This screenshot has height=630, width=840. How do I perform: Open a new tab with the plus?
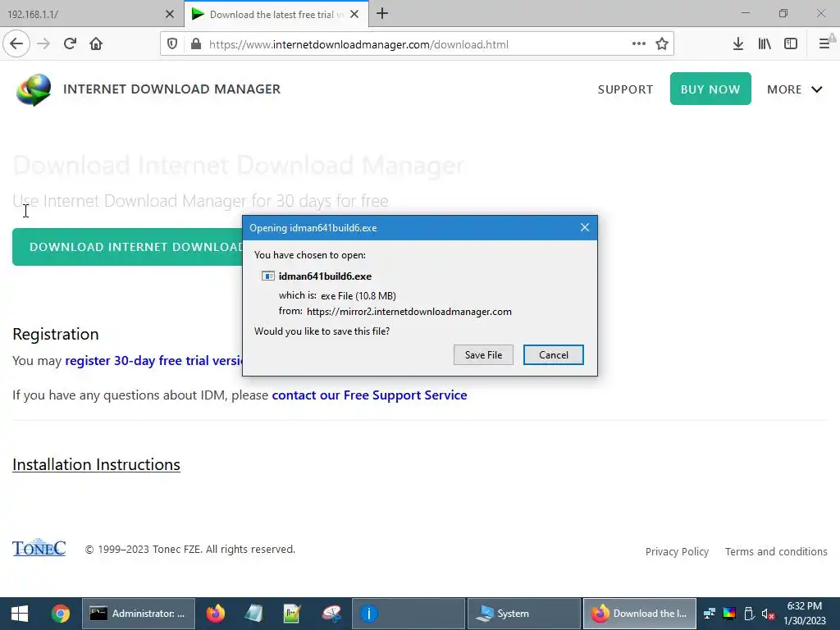382,14
